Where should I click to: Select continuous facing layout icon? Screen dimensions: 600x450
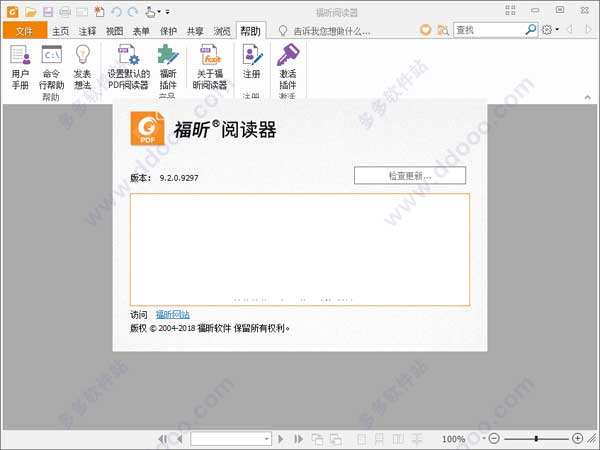pyautogui.click(x=417, y=439)
